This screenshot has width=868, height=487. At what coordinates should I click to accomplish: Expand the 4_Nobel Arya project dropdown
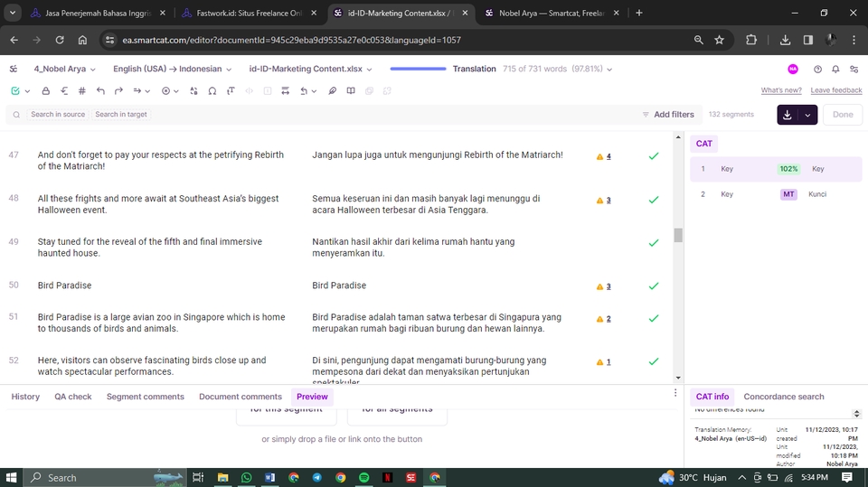coord(64,69)
